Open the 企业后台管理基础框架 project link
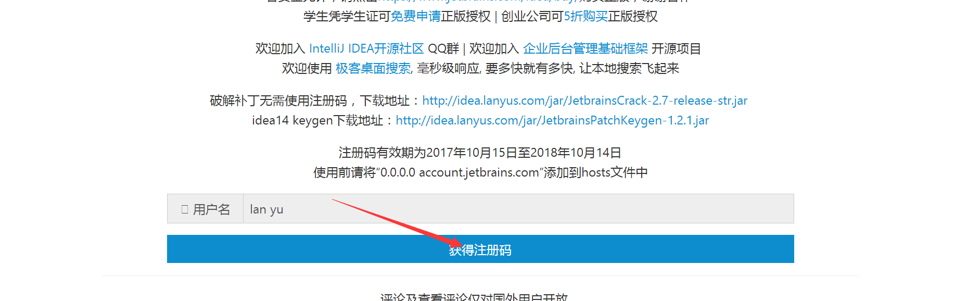 [x=586, y=49]
